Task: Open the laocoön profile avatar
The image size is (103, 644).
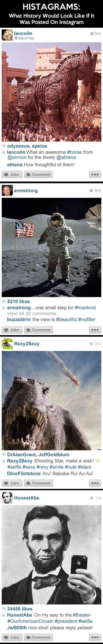Action: (x=7, y=35)
